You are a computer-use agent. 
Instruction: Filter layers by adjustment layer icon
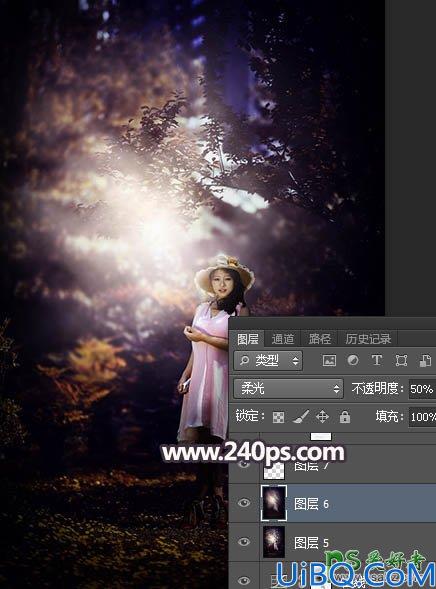tap(353, 360)
